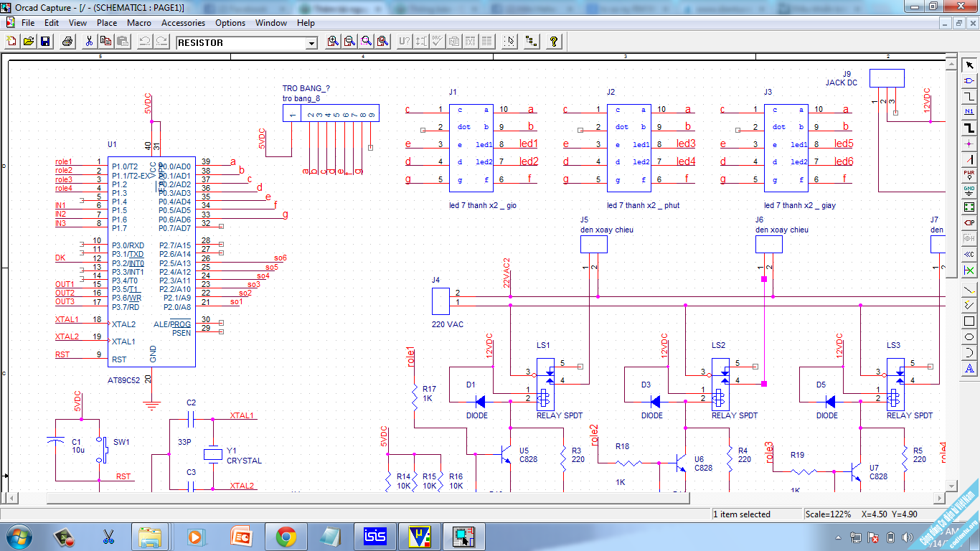Open Google Chrome from the taskbar
This screenshot has height=551, width=980.
286,537
